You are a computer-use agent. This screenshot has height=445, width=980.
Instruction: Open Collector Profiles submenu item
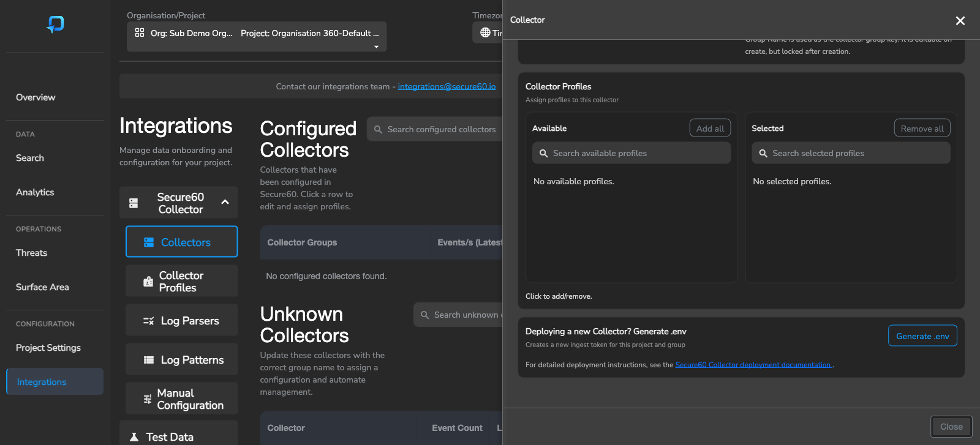tap(182, 281)
